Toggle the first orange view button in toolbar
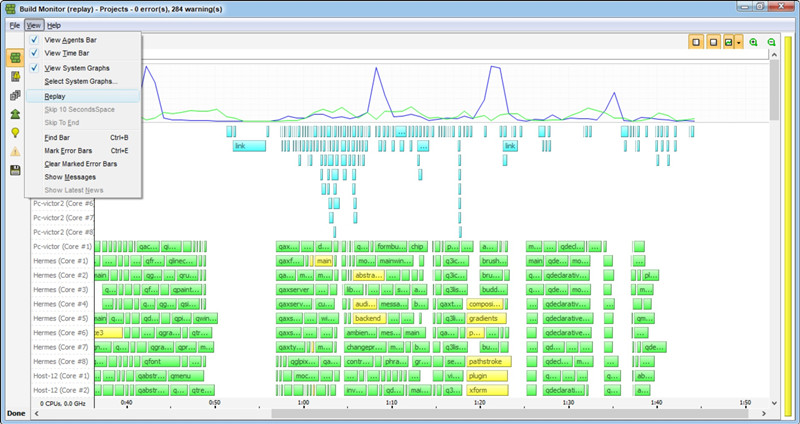This screenshot has height=424, width=800. 696,42
